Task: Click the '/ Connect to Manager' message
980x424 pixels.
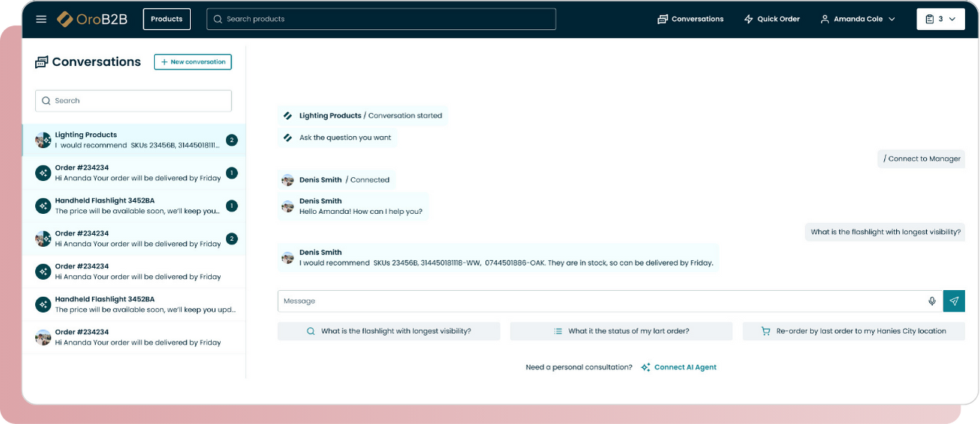Action: pyautogui.click(x=922, y=159)
